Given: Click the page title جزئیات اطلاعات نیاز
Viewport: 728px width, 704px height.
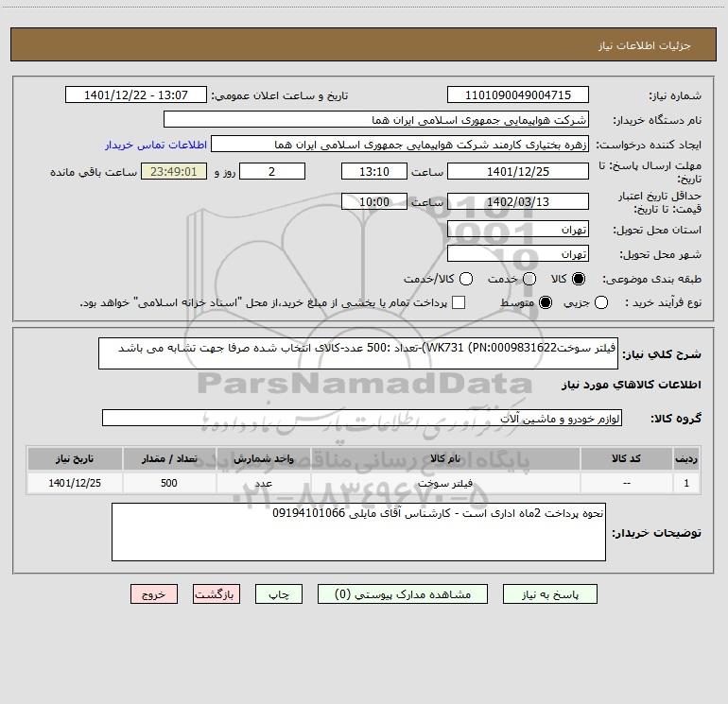Looking at the screenshot, I should click(645, 45).
